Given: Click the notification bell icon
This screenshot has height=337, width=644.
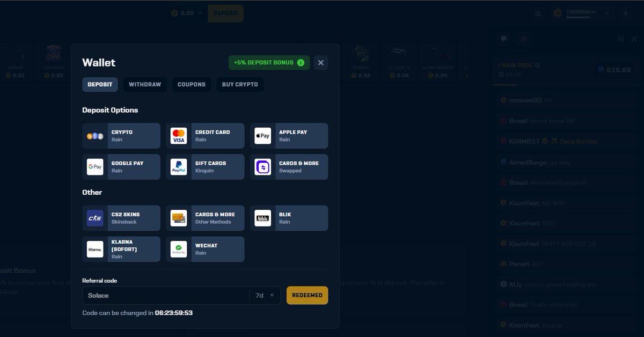Looking at the screenshot, I should tap(625, 13).
